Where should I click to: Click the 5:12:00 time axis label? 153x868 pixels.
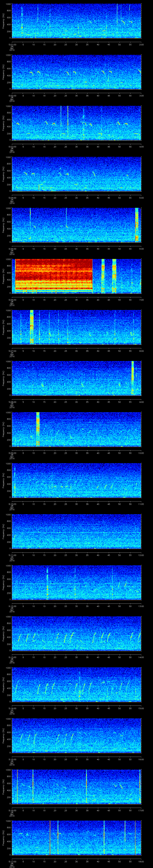point(12,606)
